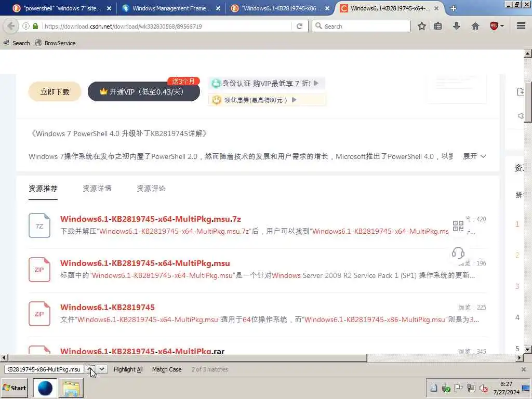Click the ZIP icon beside Windows6.1-KB2819745-x64-MultiPkg.msu
Viewport: 532px width, 399px height.
pyautogui.click(x=39, y=270)
